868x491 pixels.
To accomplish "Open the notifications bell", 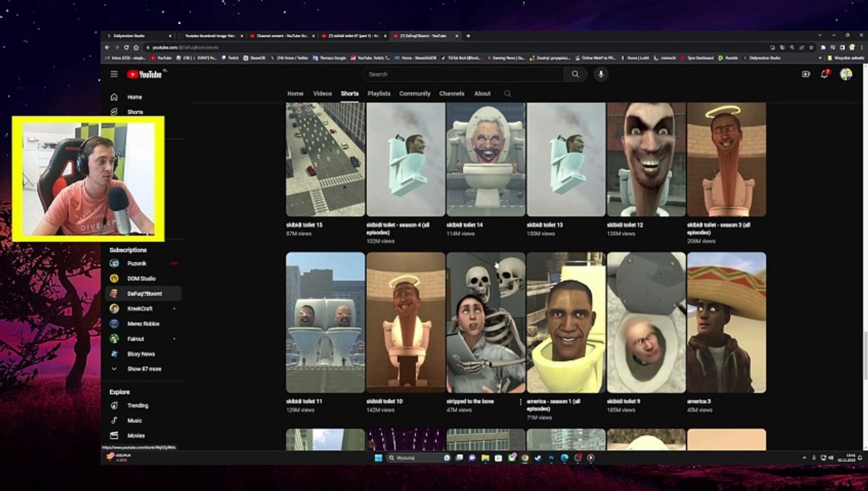I will [824, 74].
